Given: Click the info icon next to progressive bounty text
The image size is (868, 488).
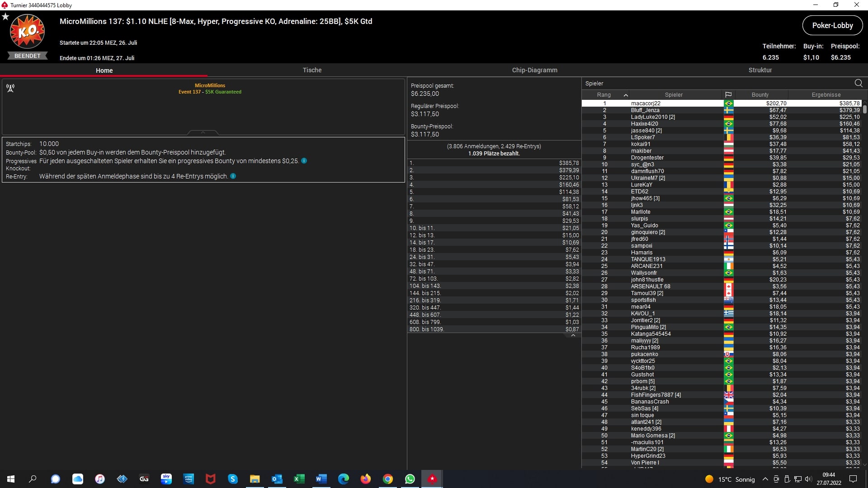Looking at the screenshot, I should pos(304,161).
